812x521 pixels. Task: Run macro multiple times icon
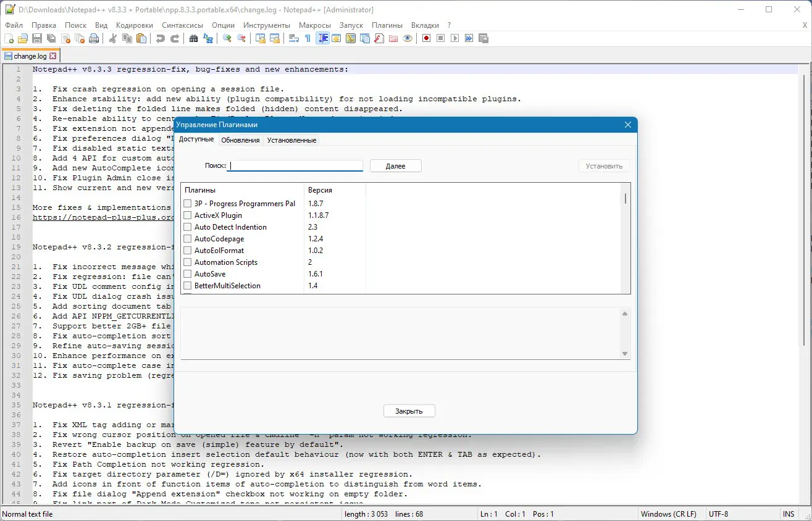pyautogui.click(x=469, y=38)
